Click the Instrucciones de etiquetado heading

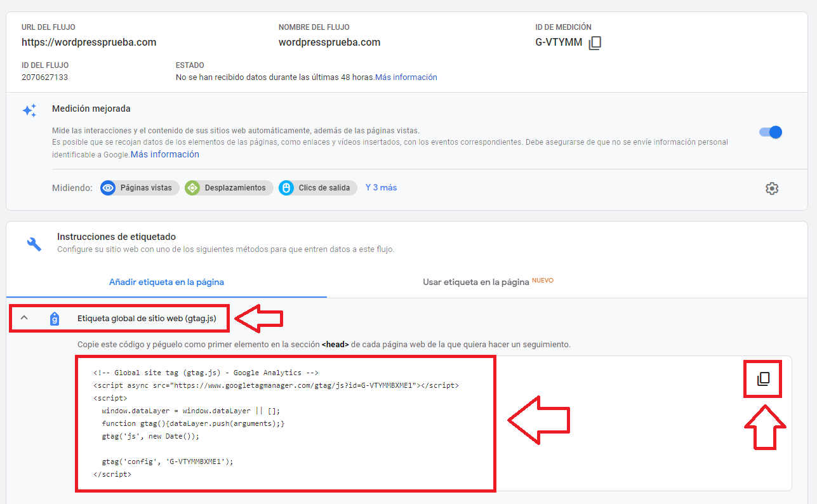(116, 237)
